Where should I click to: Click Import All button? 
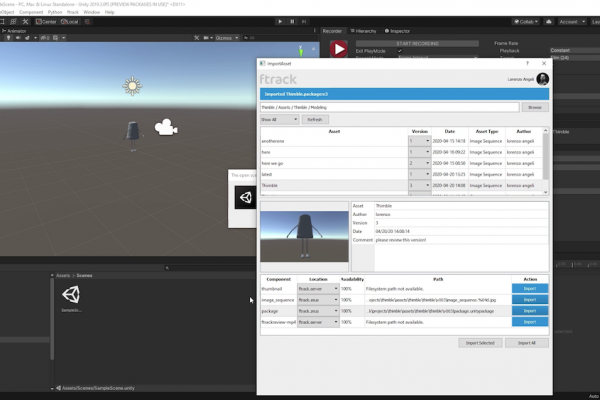(x=527, y=343)
